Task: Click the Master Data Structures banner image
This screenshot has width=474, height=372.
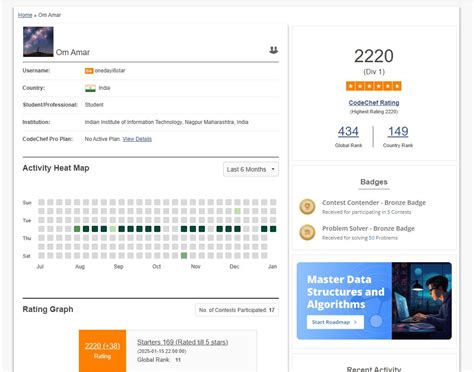Action: (x=374, y=301)
